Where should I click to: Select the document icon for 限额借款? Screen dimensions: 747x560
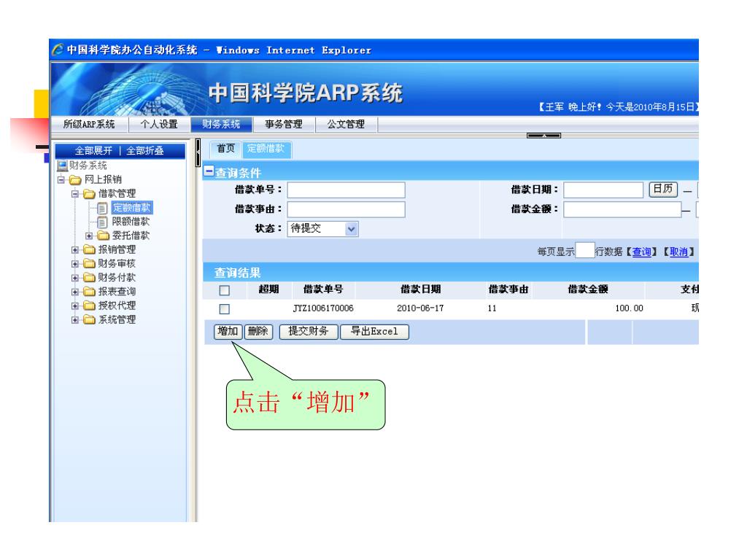102,222
